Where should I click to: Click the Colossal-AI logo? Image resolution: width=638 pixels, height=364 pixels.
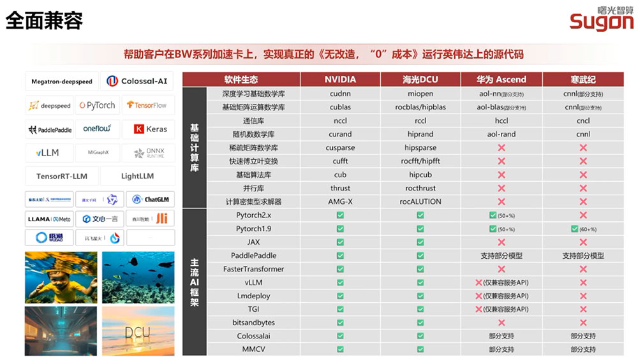tap(137, 81)
